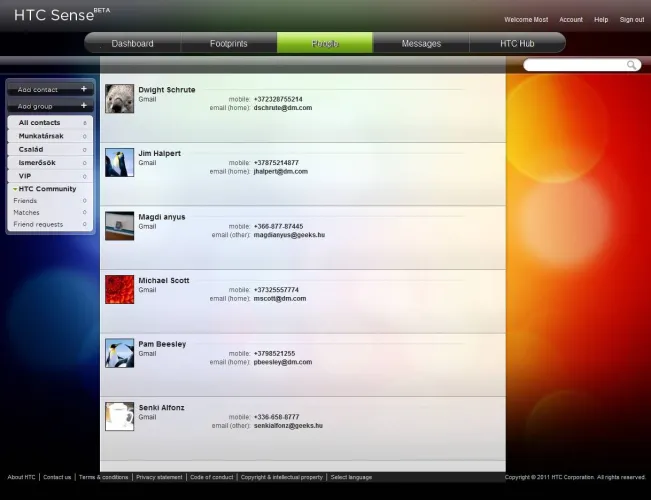Click the plus icon on Add contact
Image resolution: width=651 pixels, height=500 pixels.
pos(84,90)
